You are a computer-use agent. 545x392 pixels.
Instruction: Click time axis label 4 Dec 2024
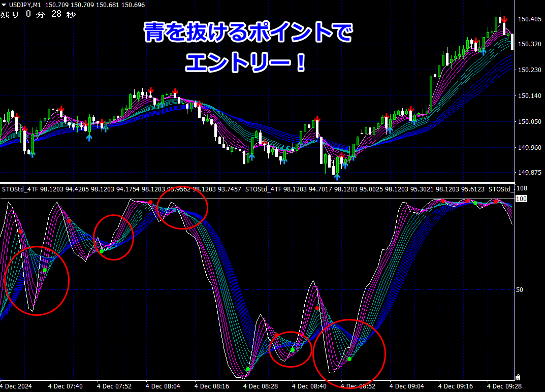[x=16, y=386]
